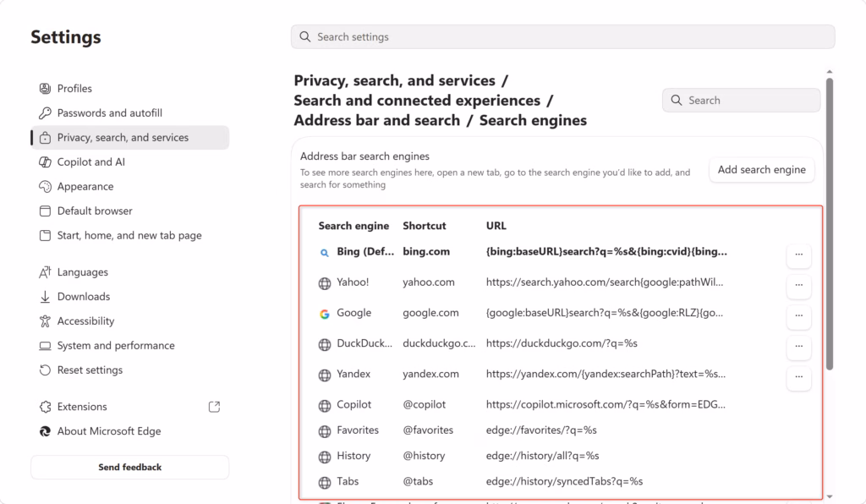Open Address bar and search breadcrumb
The height and width of the screenshot is (504, 866).
click(x=376, y=120)
